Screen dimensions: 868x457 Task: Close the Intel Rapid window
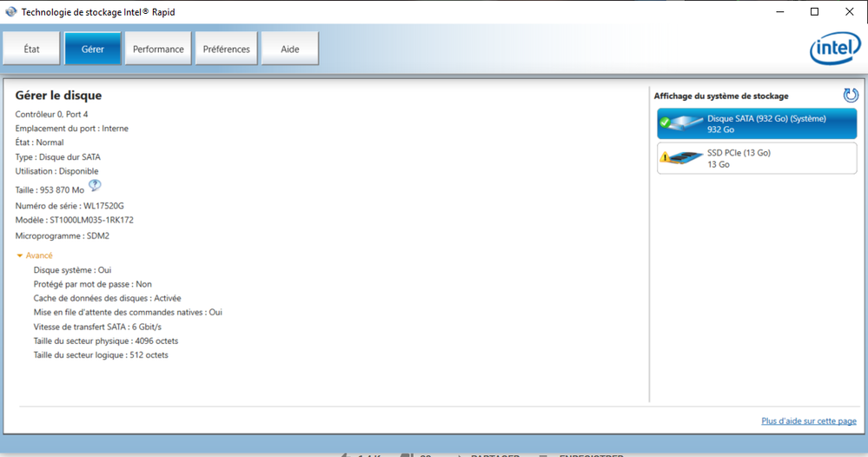pyautogui.click(x=850, y=11)
